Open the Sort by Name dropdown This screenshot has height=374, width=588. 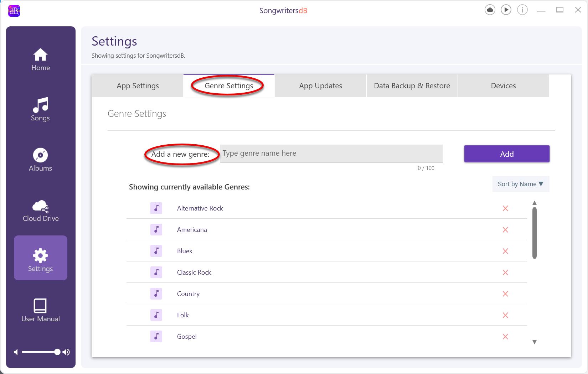tap(521, 184)
